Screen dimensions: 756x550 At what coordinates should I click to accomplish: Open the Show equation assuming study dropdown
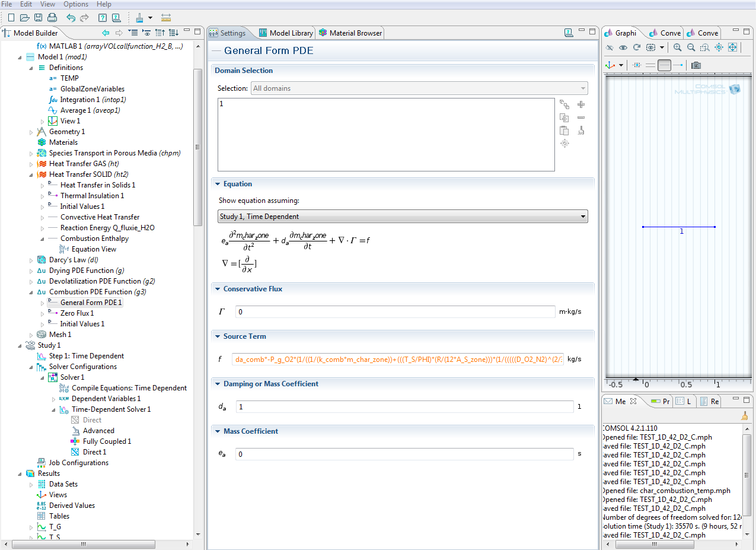[x=403, y=217]
